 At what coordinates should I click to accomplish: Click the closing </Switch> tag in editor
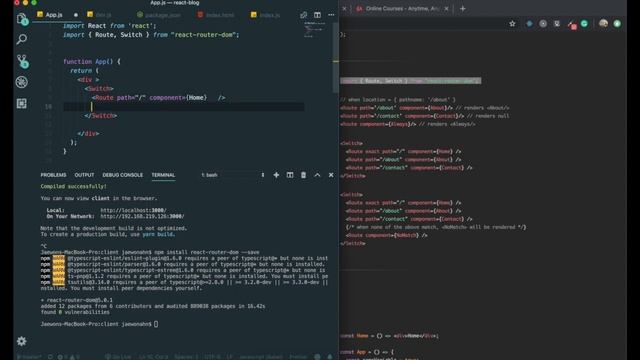pos(101,116)
